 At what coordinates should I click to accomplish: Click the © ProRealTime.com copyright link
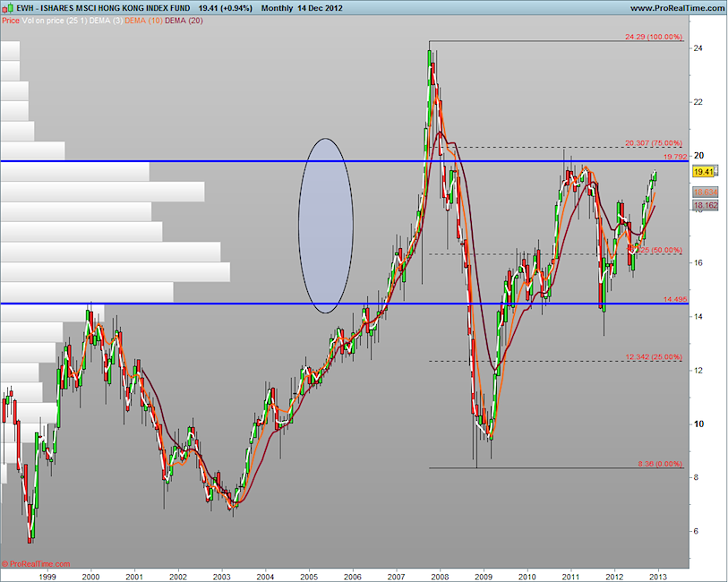pyautogui.click(x=36, y=564)
